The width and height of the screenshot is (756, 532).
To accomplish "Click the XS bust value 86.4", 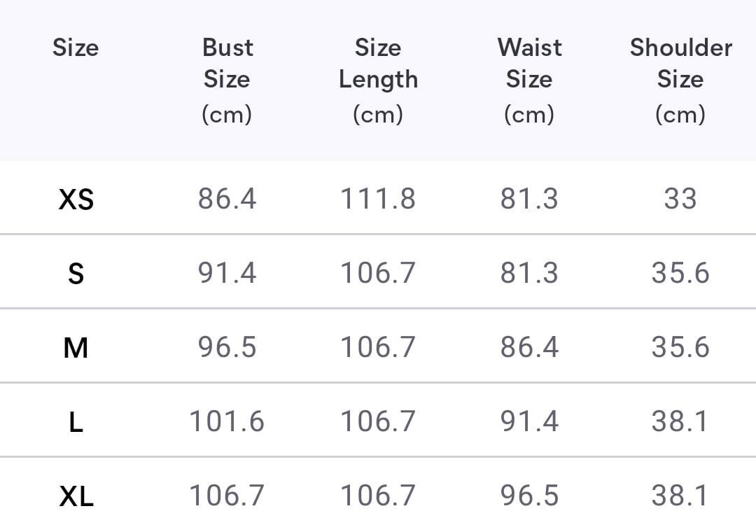I will click(227, 199).
